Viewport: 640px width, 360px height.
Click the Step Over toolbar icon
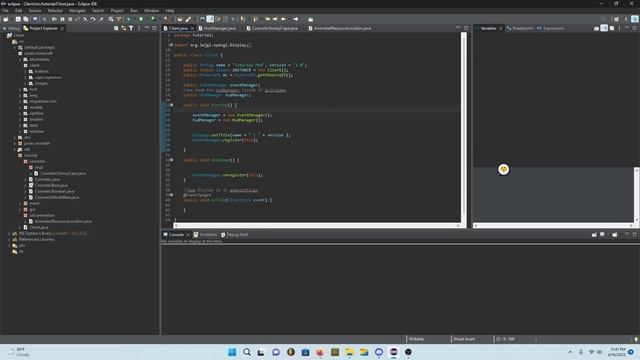click(x=93, y=19)
